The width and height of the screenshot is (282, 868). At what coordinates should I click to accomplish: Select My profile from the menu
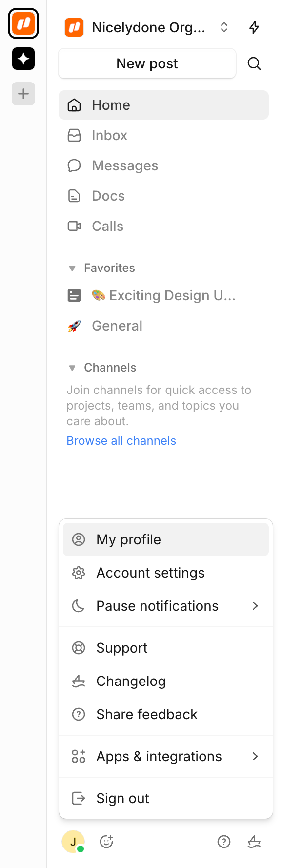(128, 539)
